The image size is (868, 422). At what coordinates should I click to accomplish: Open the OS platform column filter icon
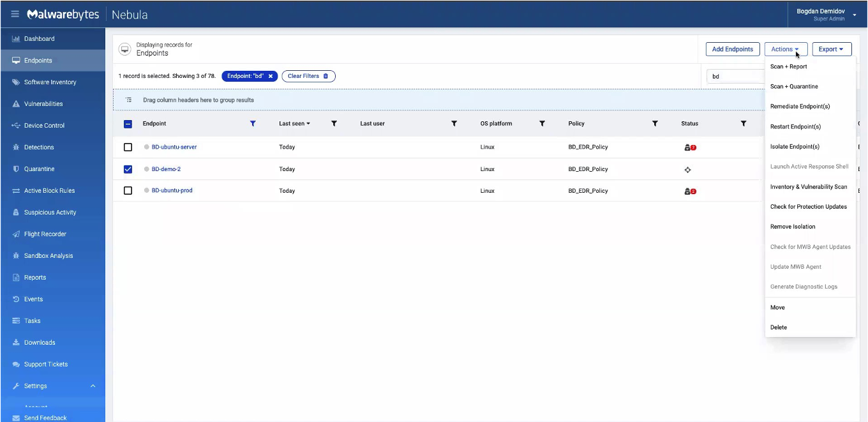542,124
